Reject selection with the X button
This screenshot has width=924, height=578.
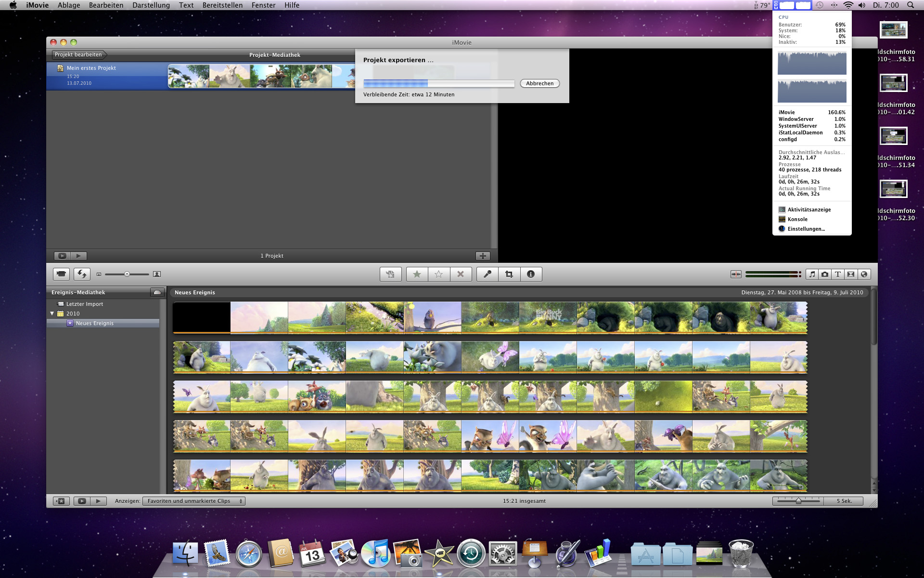461,274
